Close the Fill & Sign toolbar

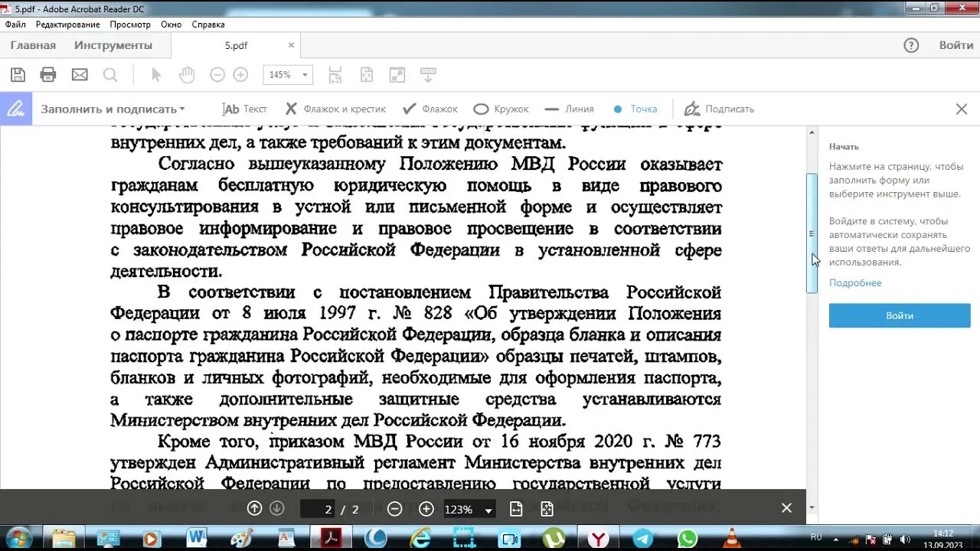click(x=962, y=109)
